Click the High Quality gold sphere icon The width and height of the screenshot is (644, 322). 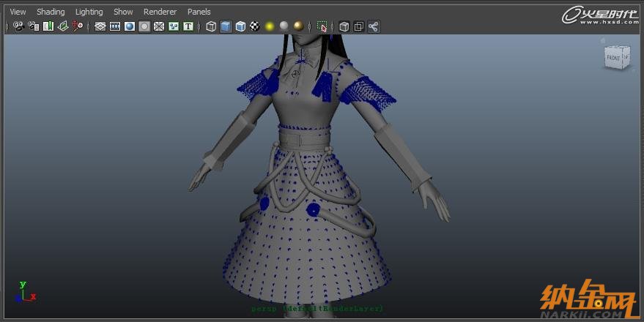(x=299, y=26)
